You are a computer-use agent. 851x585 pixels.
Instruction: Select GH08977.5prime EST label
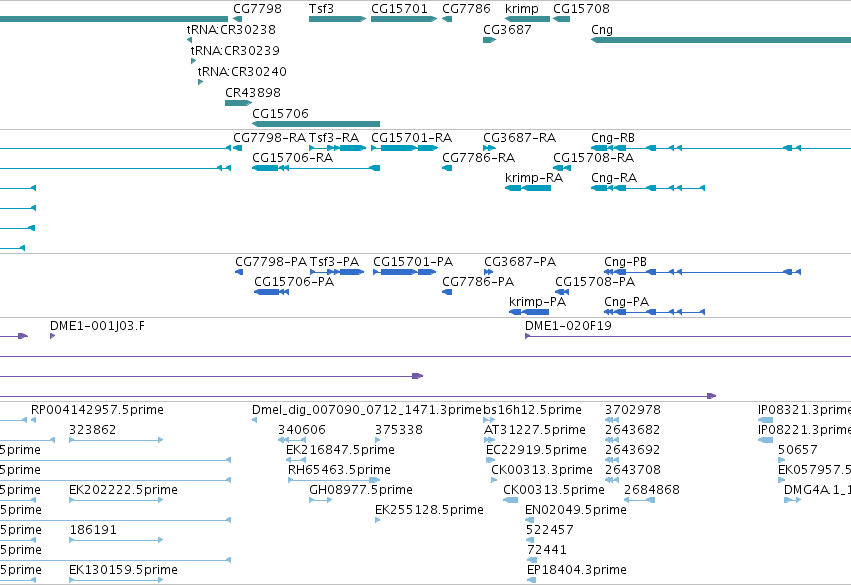click(361, 490)
